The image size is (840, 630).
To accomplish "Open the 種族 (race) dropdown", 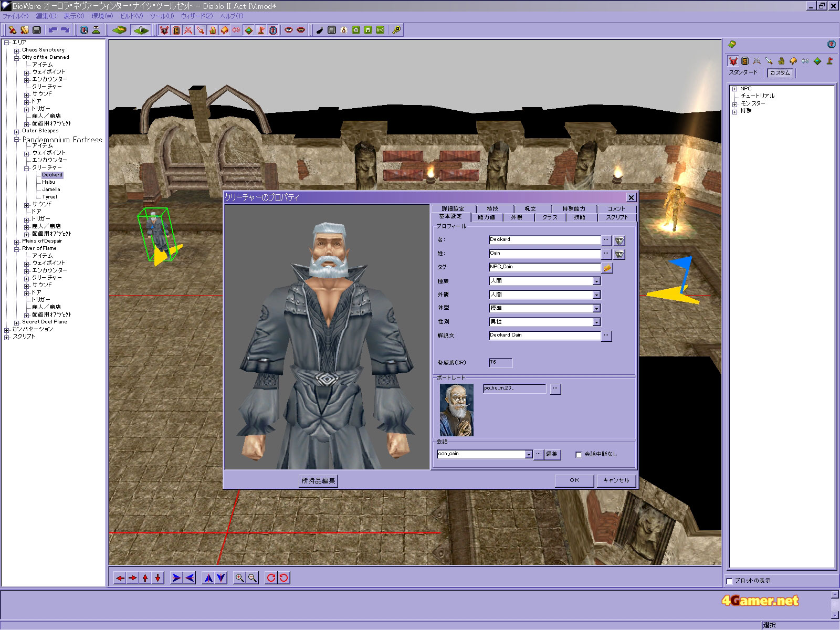I will [596, 281].
